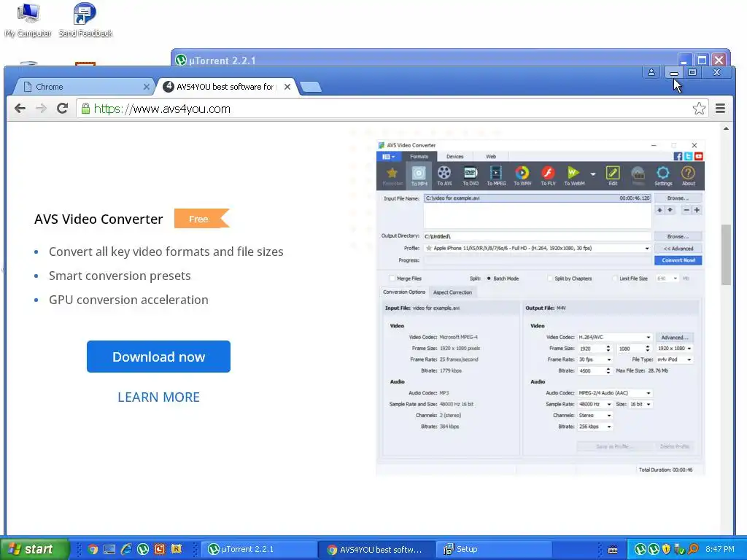Screen dimensions: 747x560
Task: Select the AVS4YOU best software tab
Action: 226,87
